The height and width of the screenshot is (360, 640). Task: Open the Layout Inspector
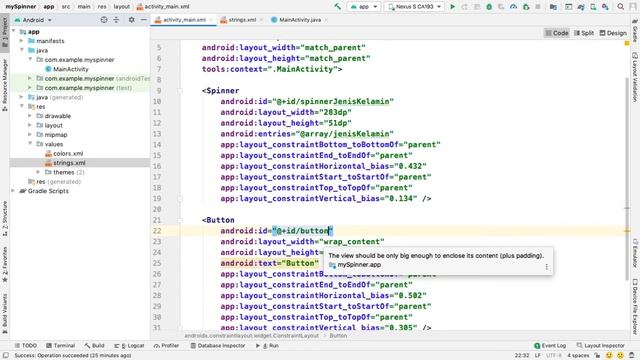(600, 346)
